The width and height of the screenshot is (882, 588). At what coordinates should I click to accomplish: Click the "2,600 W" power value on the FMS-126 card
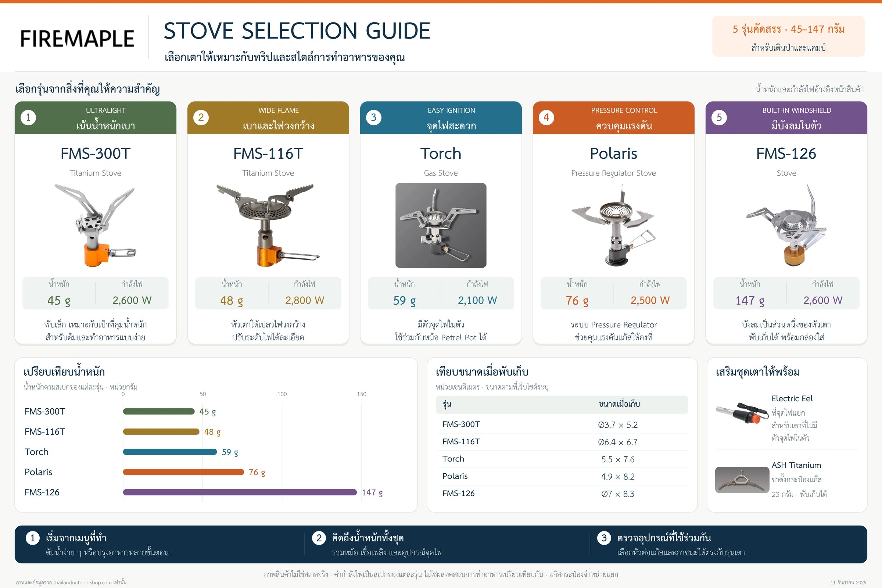click(823, 300)
